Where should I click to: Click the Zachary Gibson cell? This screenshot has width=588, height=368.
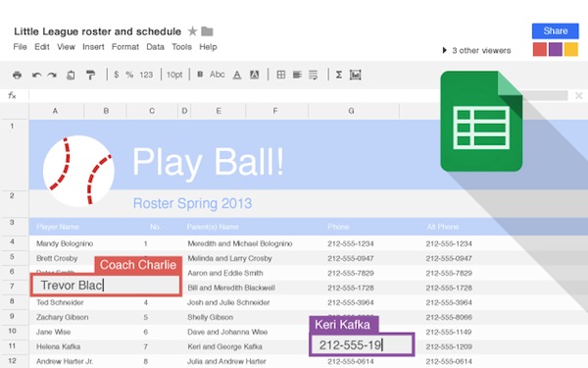pyautogui.click(x=63, y=317)
